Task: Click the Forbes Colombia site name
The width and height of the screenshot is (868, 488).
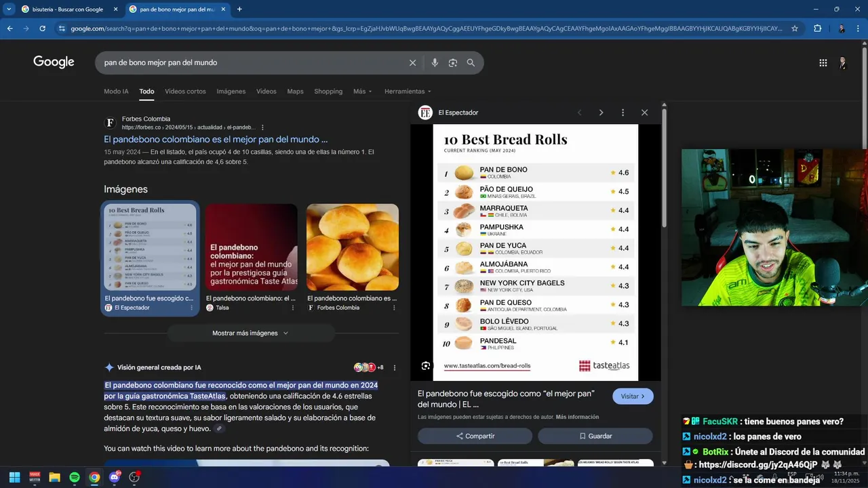Action: tap(146, 119)
